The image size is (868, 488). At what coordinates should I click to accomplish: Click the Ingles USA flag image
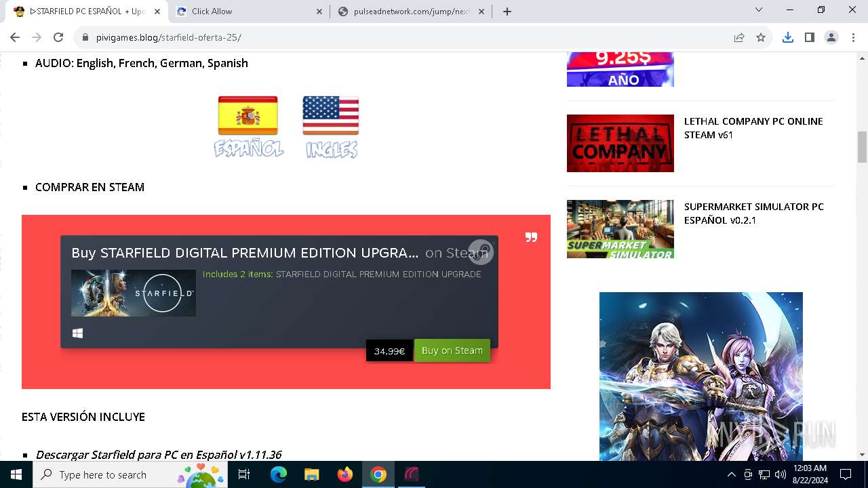coord(331,127)
